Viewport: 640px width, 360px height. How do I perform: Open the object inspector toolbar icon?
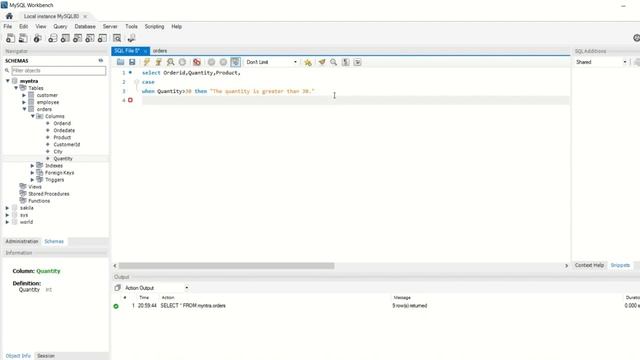(x=38, y=38)
